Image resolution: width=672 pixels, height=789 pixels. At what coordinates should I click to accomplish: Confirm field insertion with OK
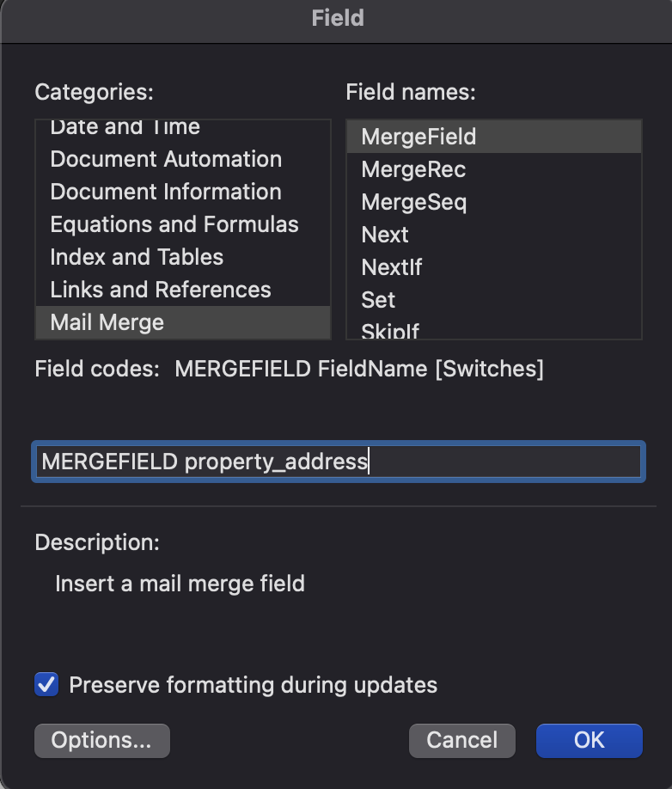pyautogui.click(x=589, y=740)
